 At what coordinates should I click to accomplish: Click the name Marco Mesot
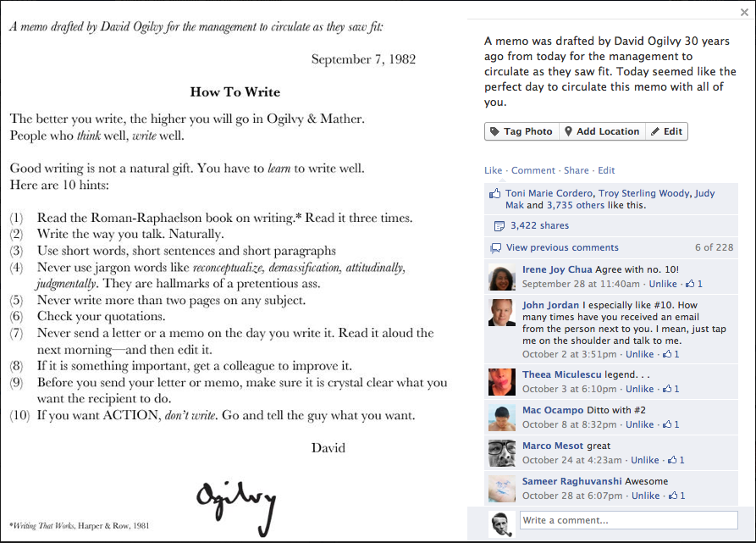tap(553, 446)
